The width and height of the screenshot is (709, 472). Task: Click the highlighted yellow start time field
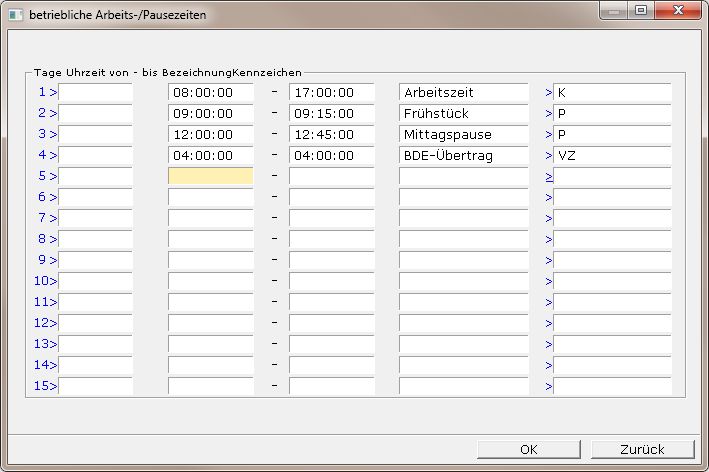click(x=210, y=176)
